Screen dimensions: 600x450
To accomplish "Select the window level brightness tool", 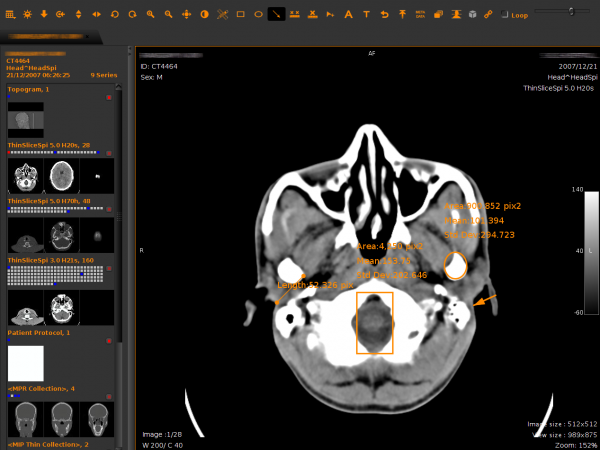I will tap(26, 15).
